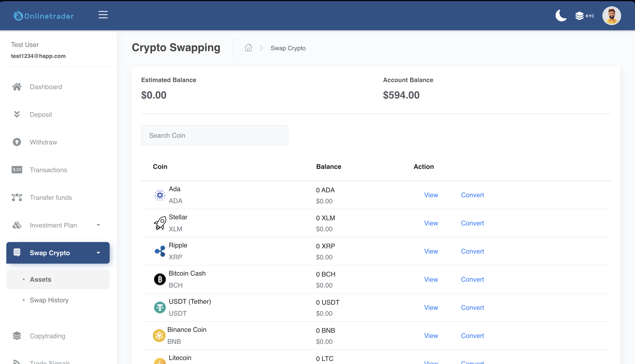Click the Copytrading layers icon
Screen dimensions: 635x364
click(x=17, y=336)
